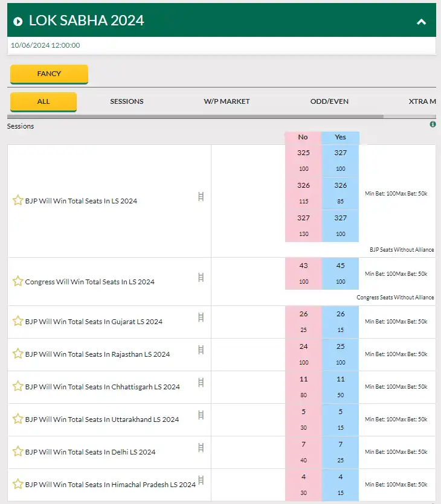
Task: Open ladder icon for Chhattisgarh LS 2024 row
Action: click(201, 383)
